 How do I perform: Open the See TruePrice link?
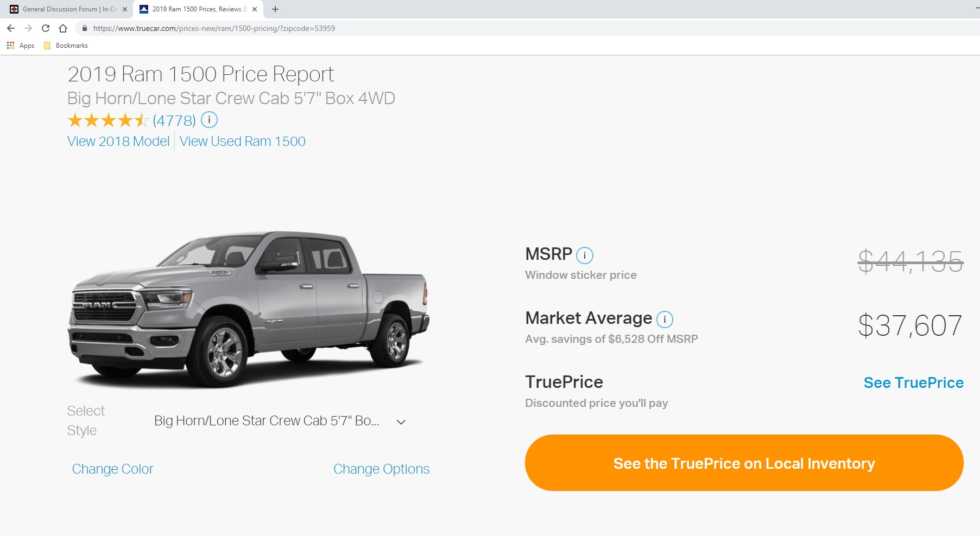point(913,383)
